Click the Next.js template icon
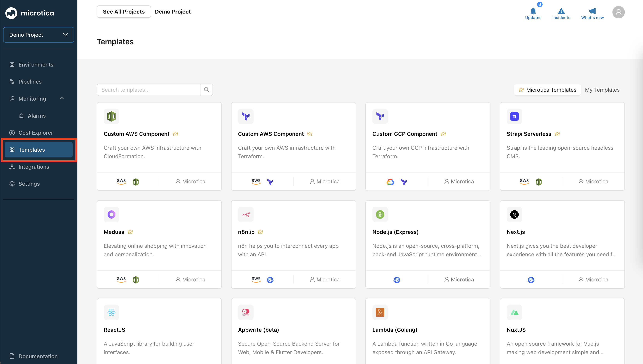Screen dimensions: 643x364 click(x=514, y=214)
